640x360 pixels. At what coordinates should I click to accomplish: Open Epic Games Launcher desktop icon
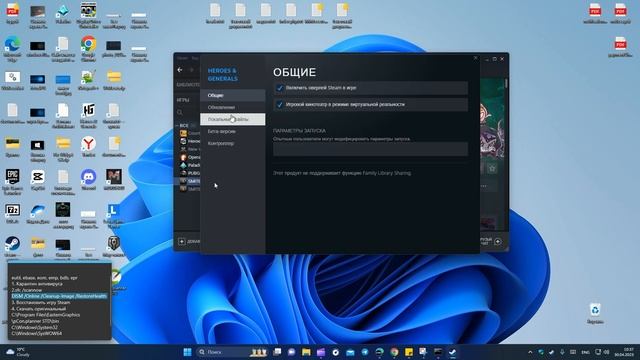[x=12, y=181]
